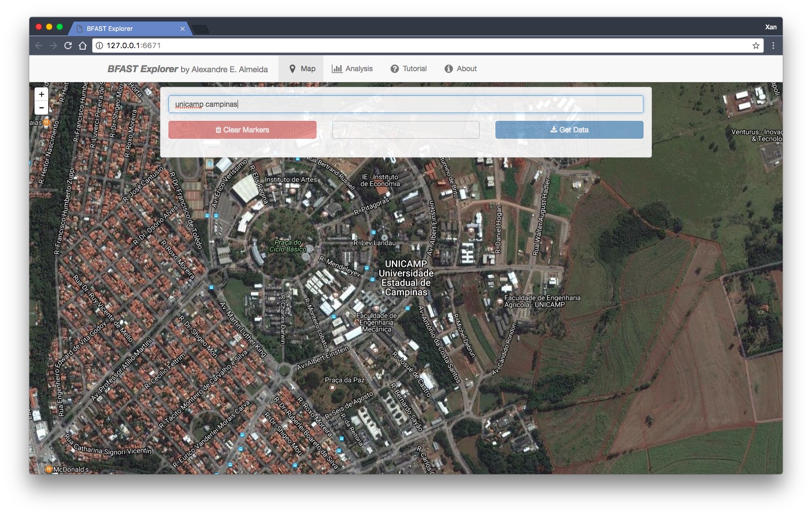812x516 pixels.
Task: Open a new browser tab
Action: (x=201, y=29)
